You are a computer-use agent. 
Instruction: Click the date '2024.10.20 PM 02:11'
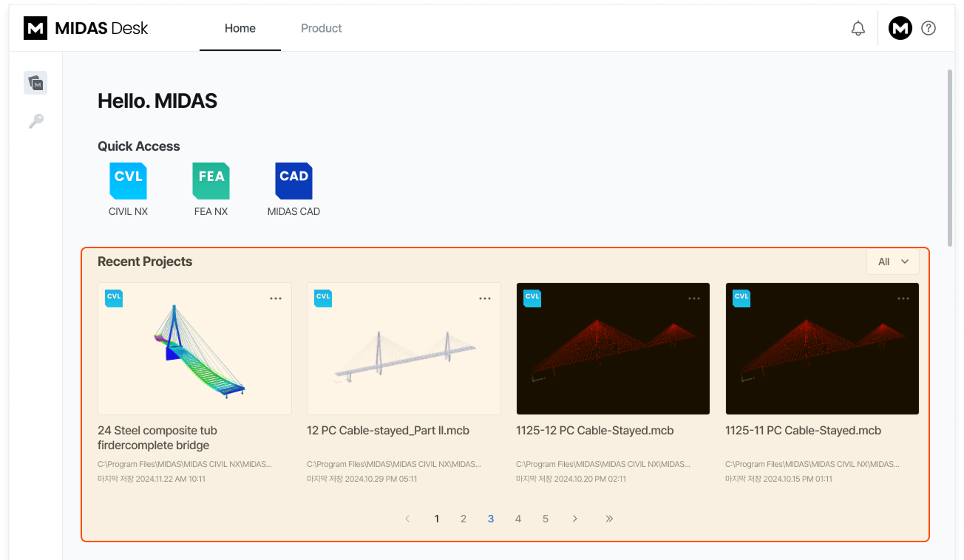coord(591,479)
